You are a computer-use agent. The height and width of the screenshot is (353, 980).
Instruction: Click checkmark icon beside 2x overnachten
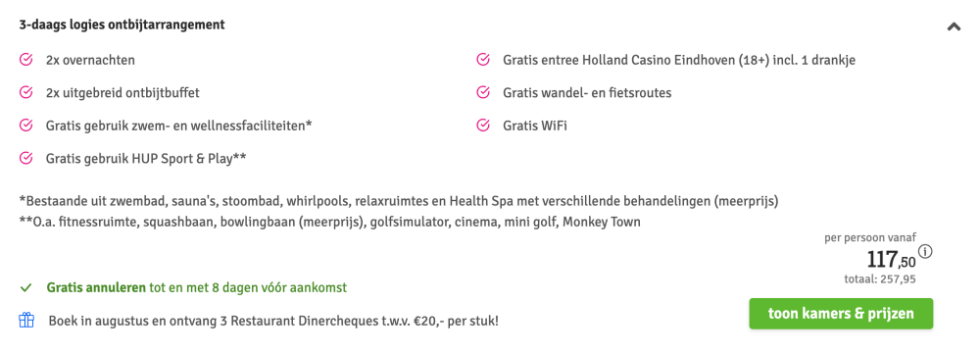pyautogui.click(x=25, y=60)
